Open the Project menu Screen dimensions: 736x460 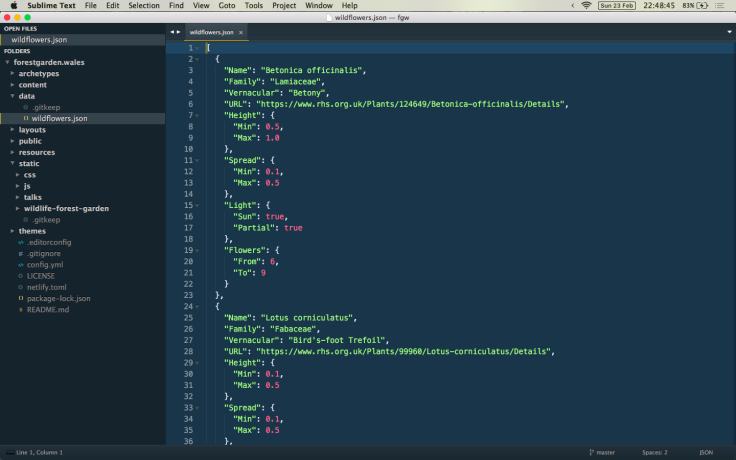pyautogui.click(x=284, y=6)
